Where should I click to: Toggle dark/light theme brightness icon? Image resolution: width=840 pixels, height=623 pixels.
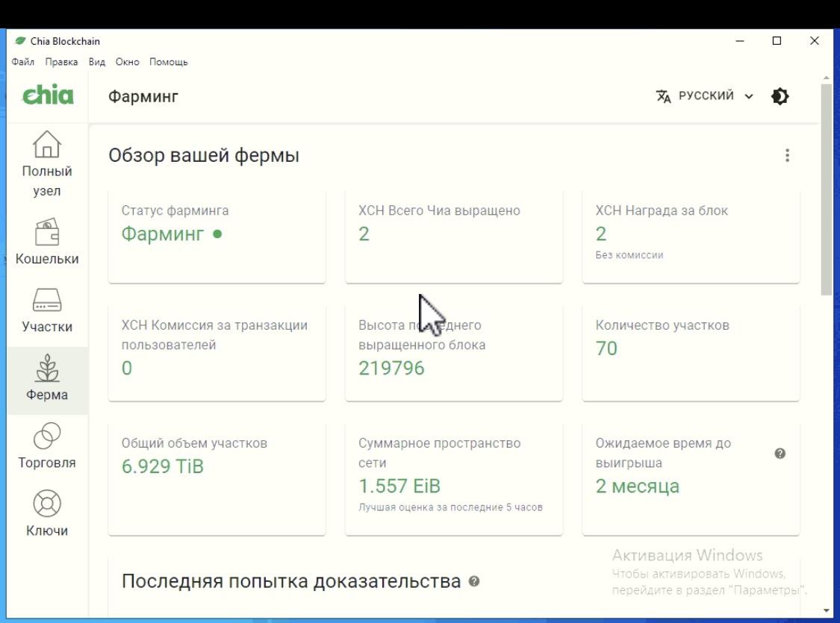pos(780,96)
